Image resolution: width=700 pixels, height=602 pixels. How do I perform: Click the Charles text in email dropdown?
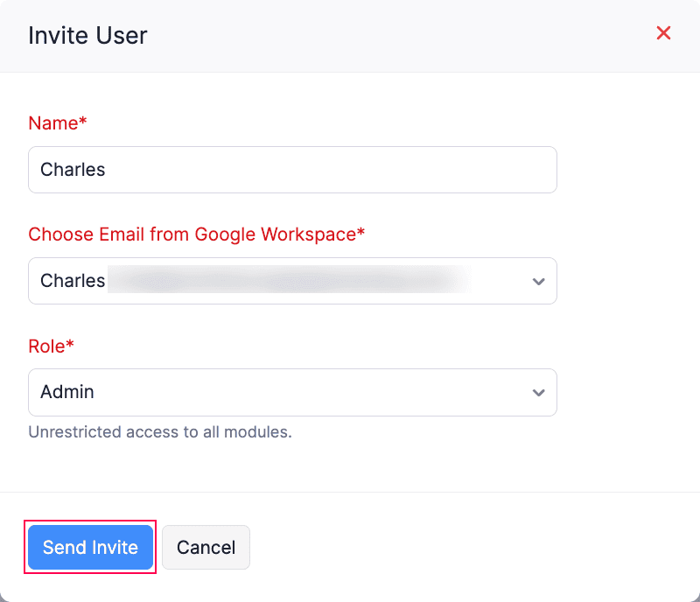tap(73, 281)
